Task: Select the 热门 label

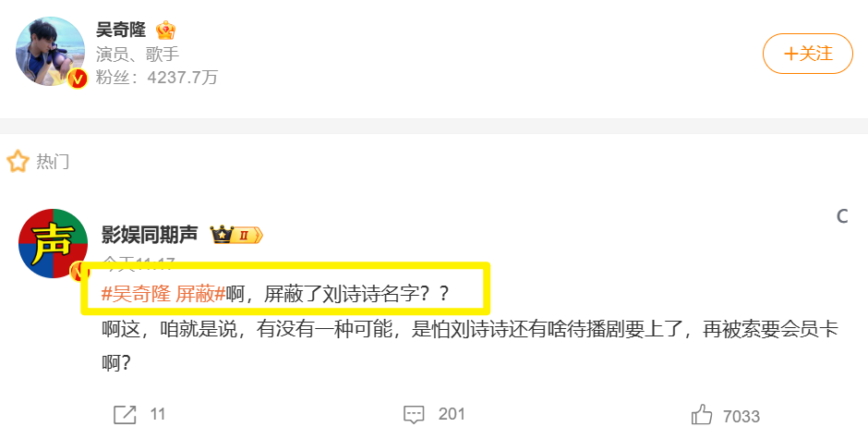Action: click(x=53, y=162)
